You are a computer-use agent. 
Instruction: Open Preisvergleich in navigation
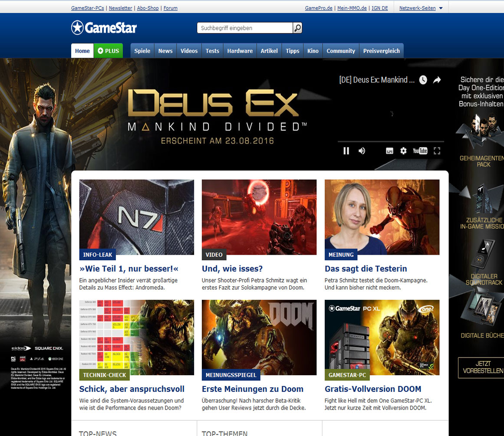382,51
